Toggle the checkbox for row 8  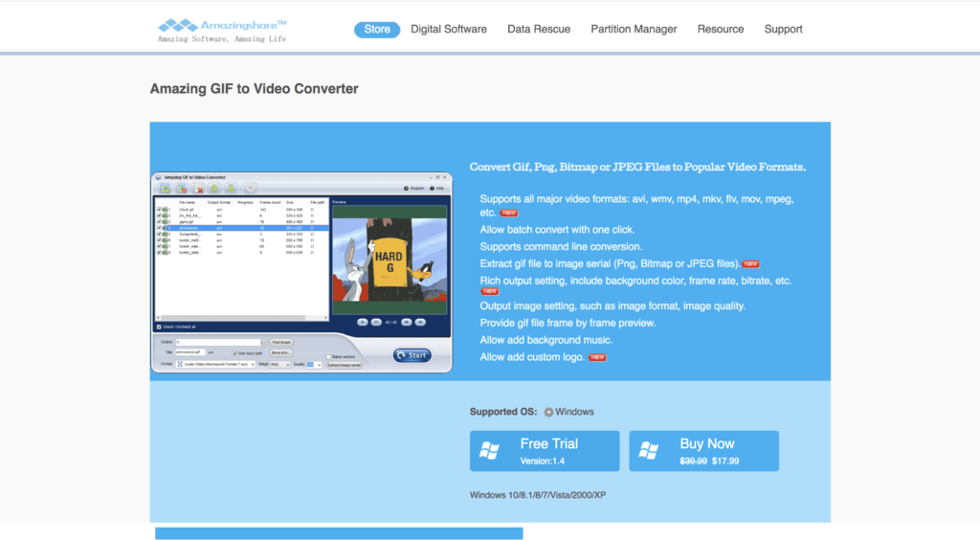click(x=159, y=253)
